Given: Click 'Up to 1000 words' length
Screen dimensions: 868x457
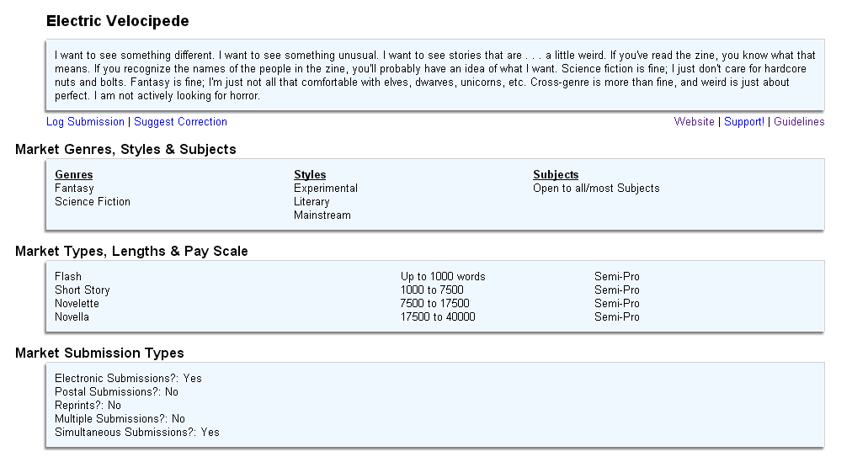Looking at the screenshot, I should [443, 277].
